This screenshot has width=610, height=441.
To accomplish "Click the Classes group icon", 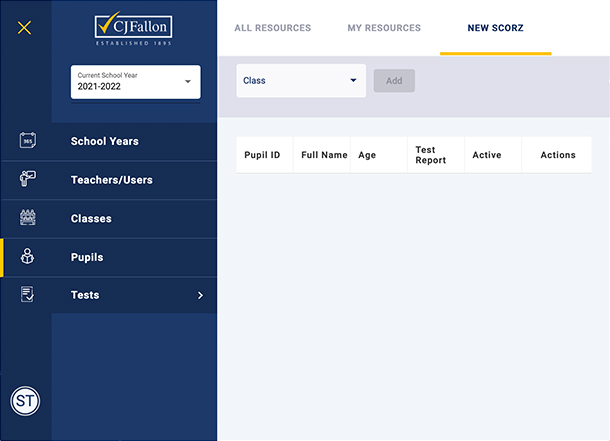I will (27, 218).
